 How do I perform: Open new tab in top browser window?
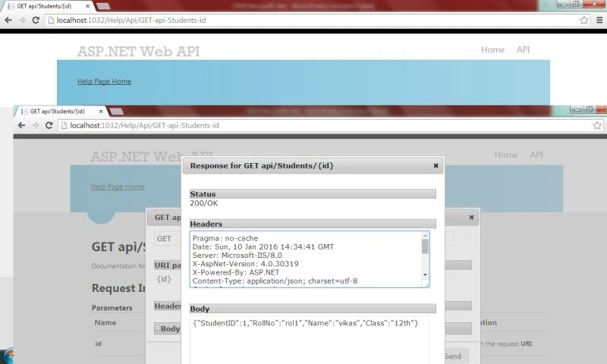point(103,6)
